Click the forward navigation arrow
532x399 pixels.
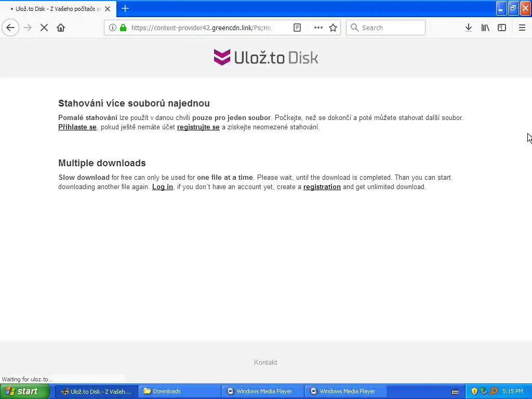point(28,28)
